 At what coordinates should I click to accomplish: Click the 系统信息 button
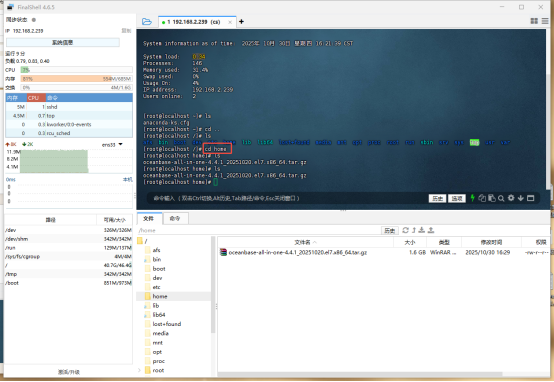coord(63,42)
